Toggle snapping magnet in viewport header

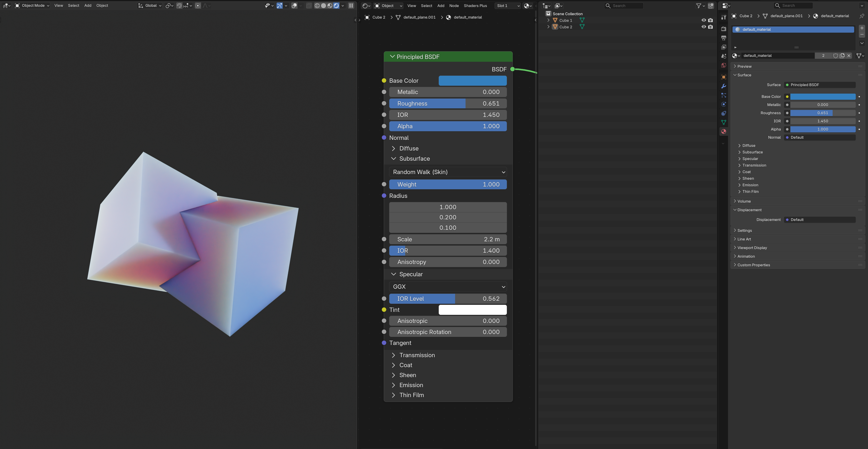179,6
